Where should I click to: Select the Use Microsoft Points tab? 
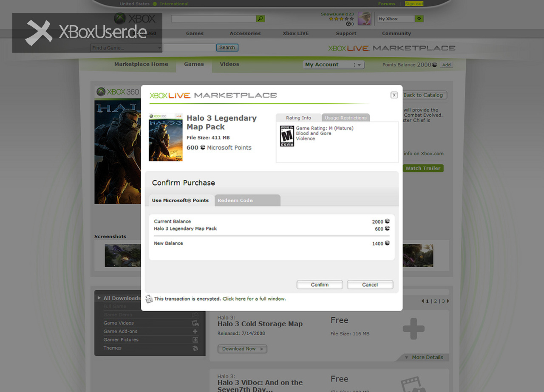(180, 200)
